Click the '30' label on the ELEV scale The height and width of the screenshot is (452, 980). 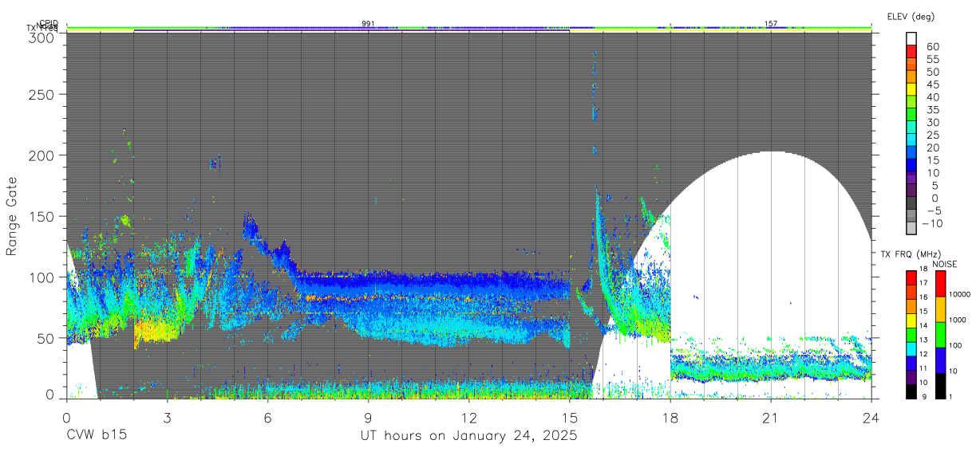click(x=932, y=122)
